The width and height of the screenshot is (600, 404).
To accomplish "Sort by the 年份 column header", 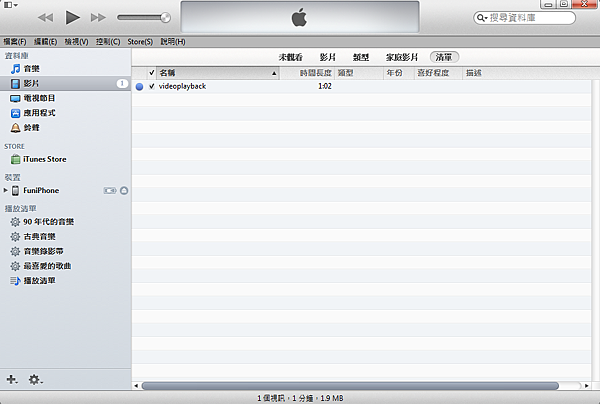I will (x=399, y=73).
